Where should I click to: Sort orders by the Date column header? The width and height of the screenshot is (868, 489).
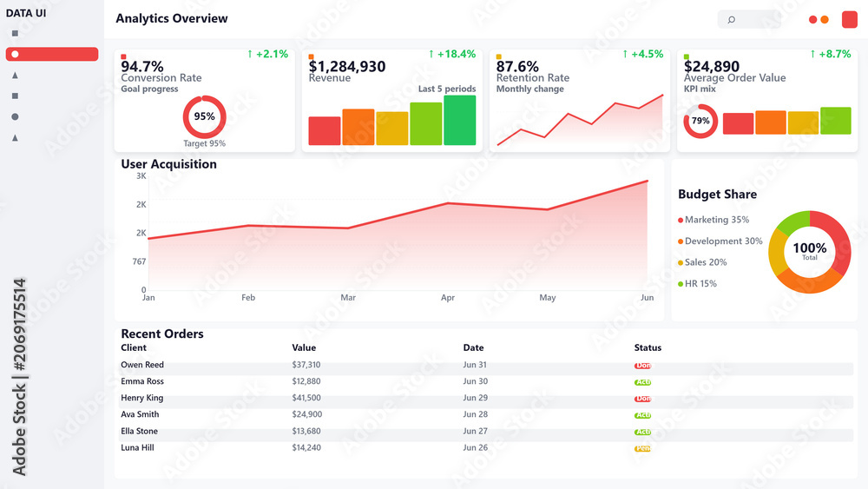(x=473, y=347)
